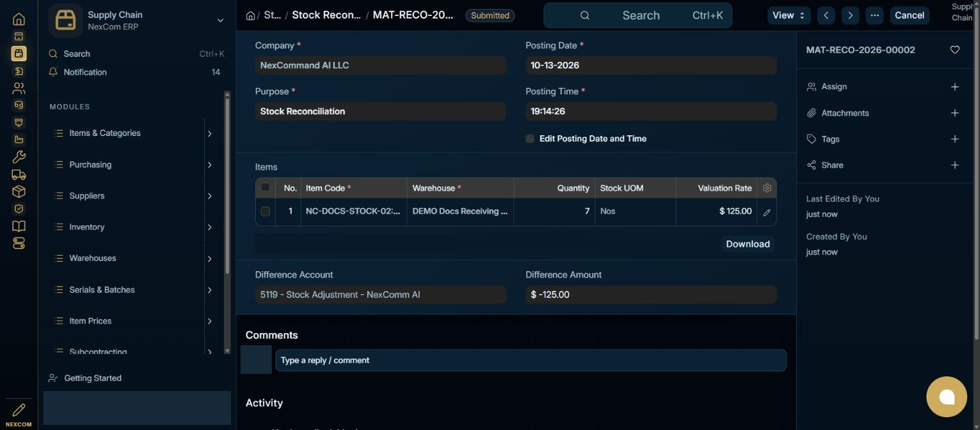Select the highlighted Supply Chain rail icon
Image resolution: width=980 pixels, height=430 pixels.
(19, 54)
